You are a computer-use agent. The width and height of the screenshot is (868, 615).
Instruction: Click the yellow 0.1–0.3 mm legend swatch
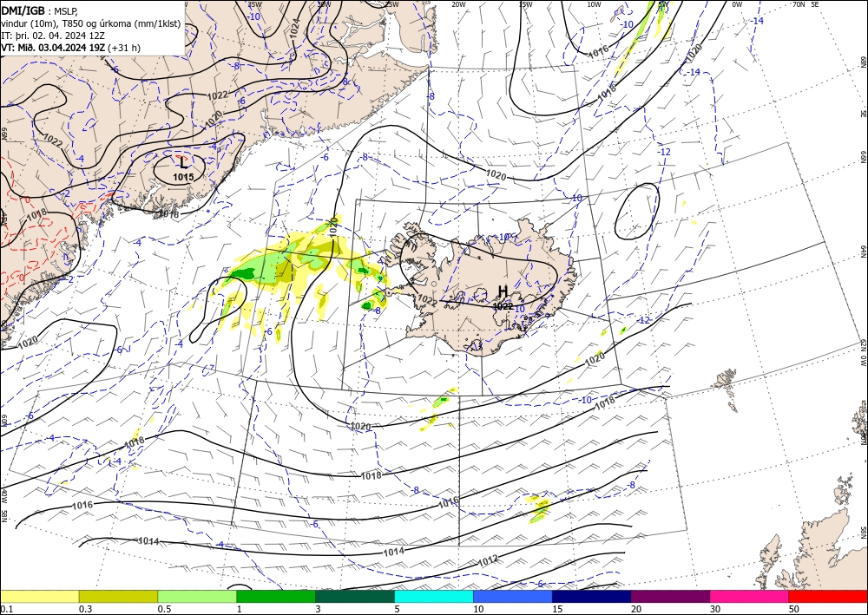pos(39,596)
